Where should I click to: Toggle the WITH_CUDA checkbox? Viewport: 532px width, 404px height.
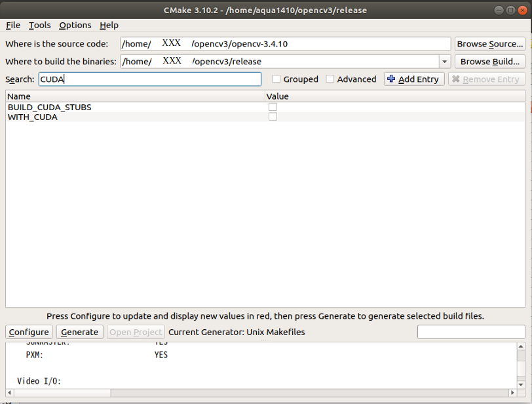[273, 117]
